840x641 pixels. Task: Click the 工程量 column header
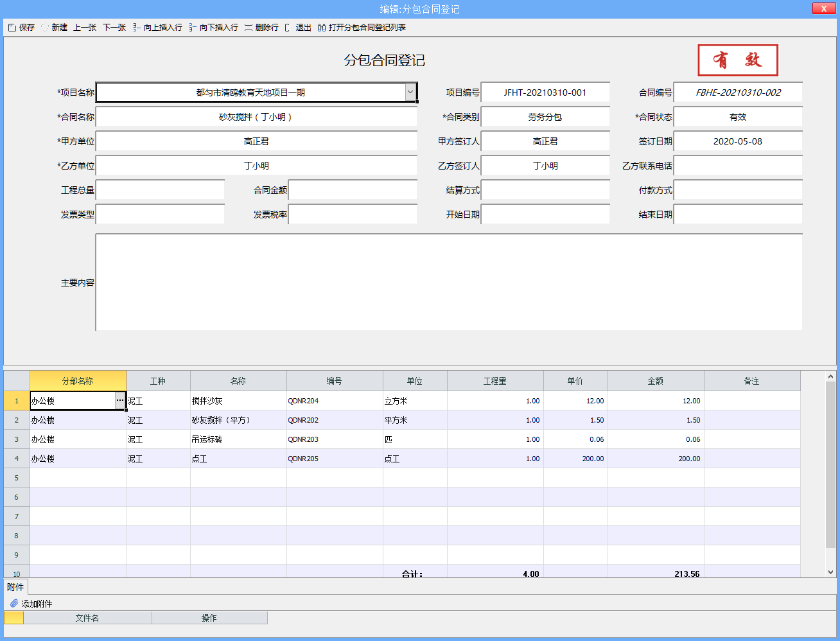point(495,381)
